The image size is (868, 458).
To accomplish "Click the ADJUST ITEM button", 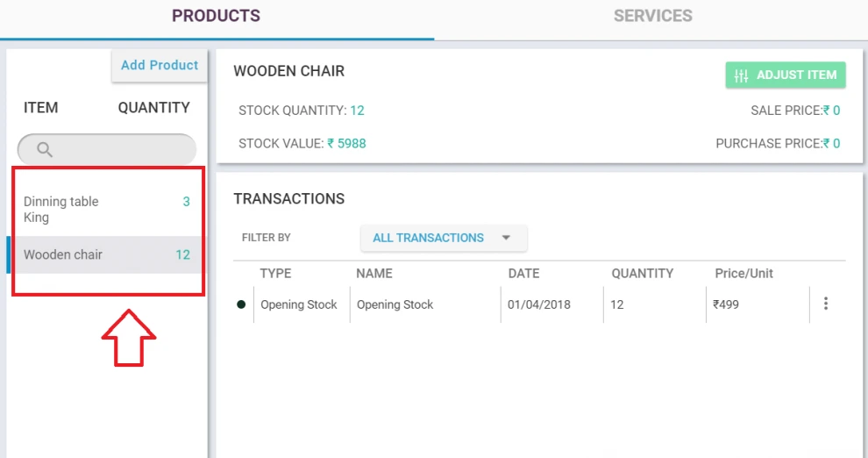I will click(786, 75).
